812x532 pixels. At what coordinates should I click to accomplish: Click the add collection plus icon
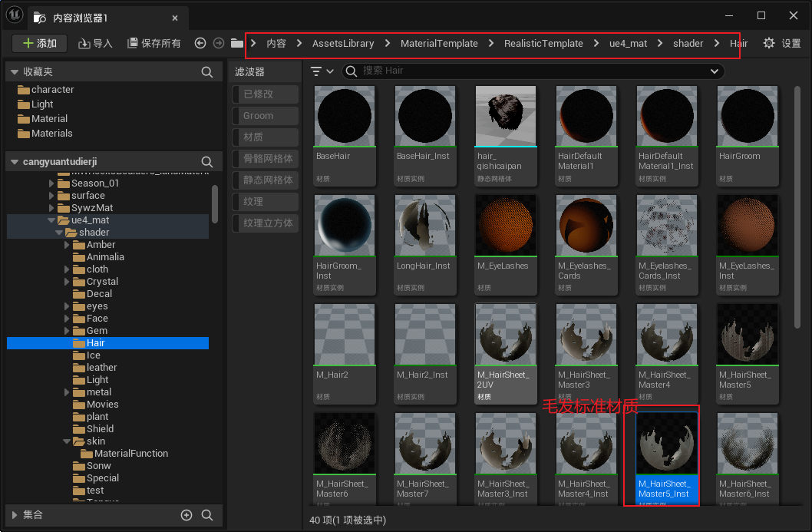pyautogui.click(x=186, y=515)
